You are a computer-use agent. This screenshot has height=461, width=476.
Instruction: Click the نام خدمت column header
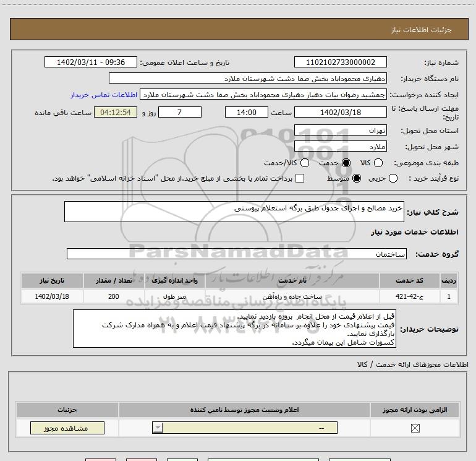(292, 280)
